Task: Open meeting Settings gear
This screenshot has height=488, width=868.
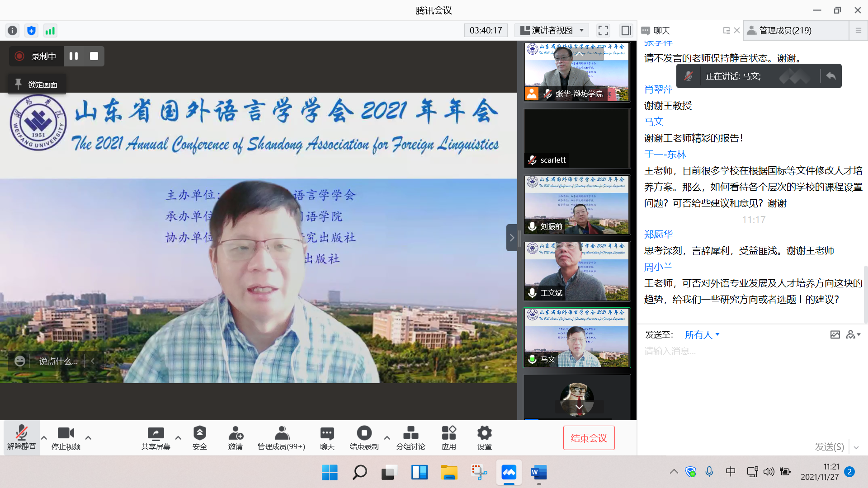Action: (x=484, y=437)
